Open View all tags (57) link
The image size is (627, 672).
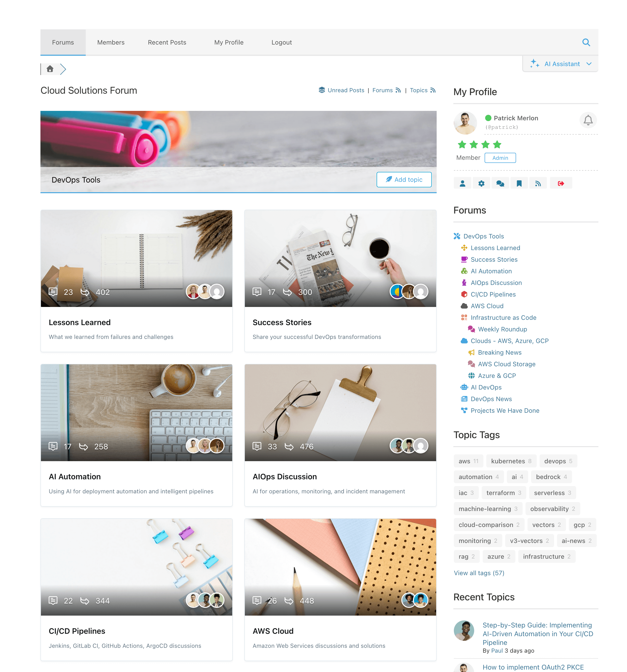click(479, 573)
